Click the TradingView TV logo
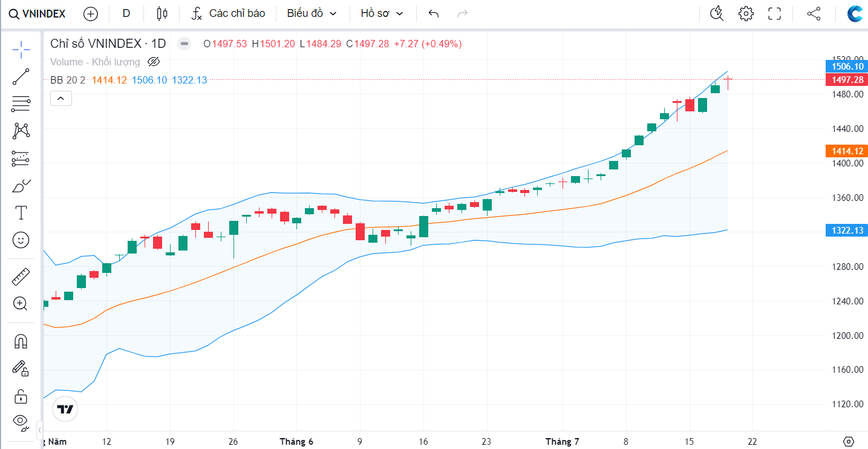This screenshot has width=868, height=449. point(65,410)
